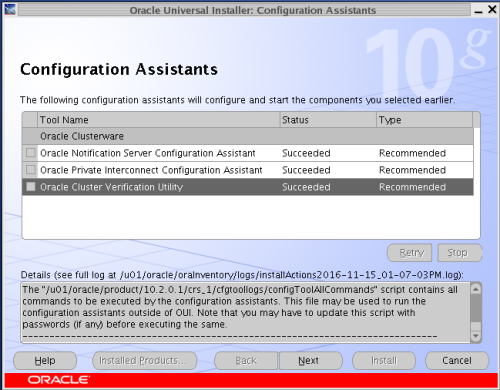
Task: Click the window system menu icon
Action: [9, 9]
